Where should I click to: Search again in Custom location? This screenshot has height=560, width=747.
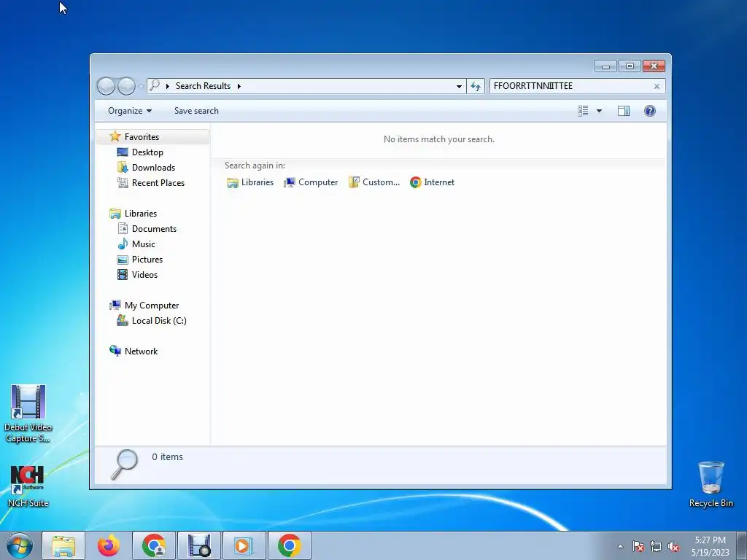pos(374,182)
